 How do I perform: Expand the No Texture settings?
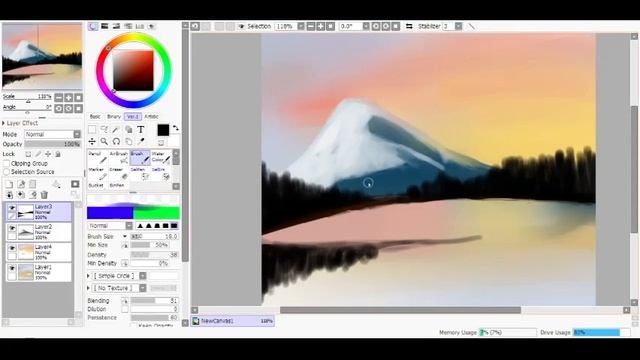click(89, 288)
